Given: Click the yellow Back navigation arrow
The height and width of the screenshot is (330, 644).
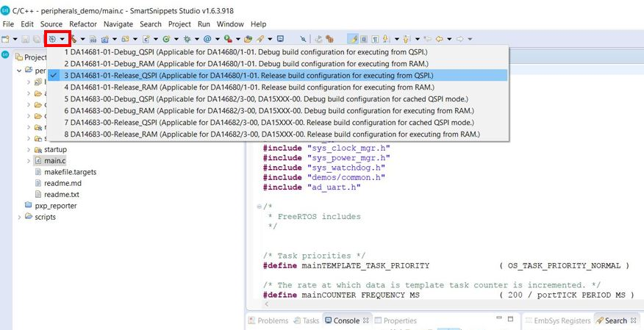Looking at the screenshot, I should (439, 39).
